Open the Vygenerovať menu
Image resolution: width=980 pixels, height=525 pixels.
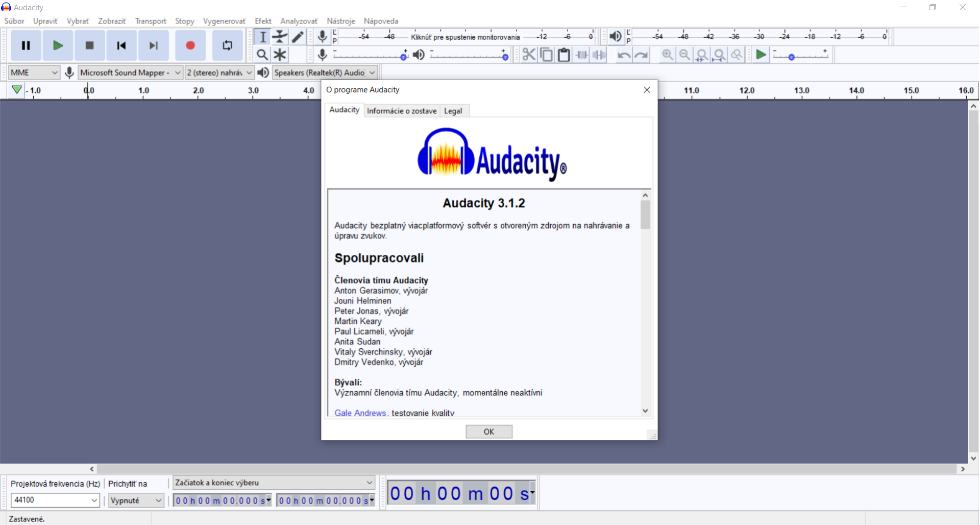pos(224,21)
